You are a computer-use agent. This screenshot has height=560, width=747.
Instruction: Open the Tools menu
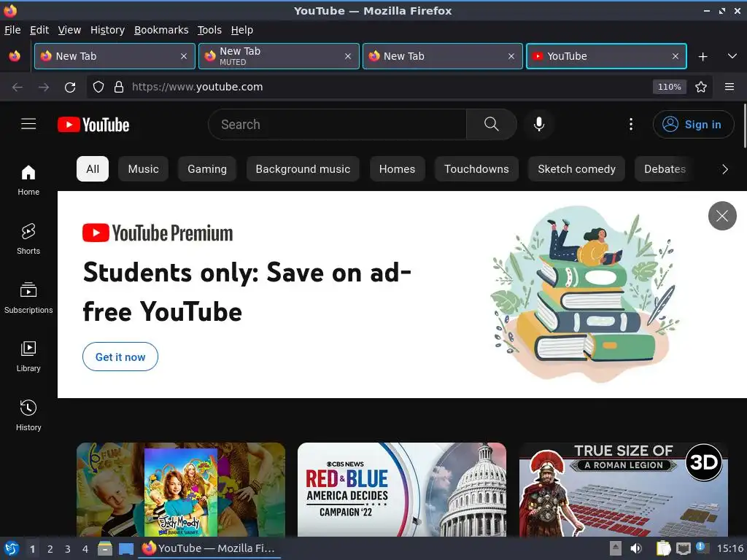(x=209, y=30)
